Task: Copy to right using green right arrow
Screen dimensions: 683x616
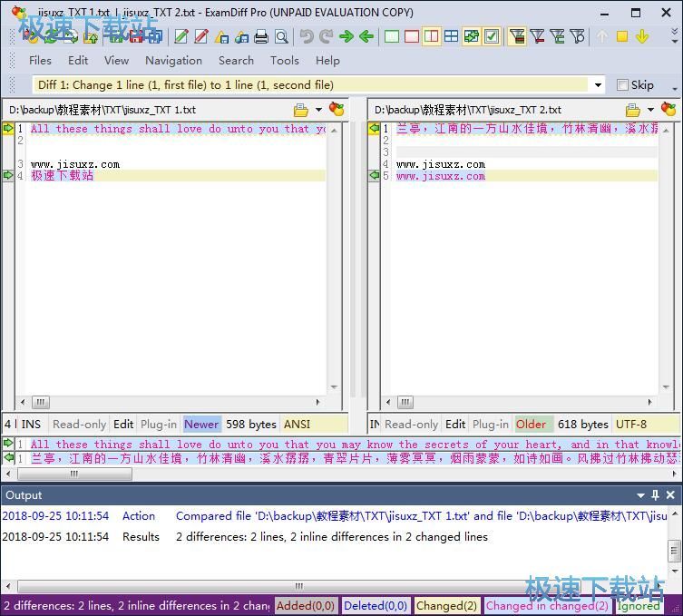Action: [x=346, y=36]
